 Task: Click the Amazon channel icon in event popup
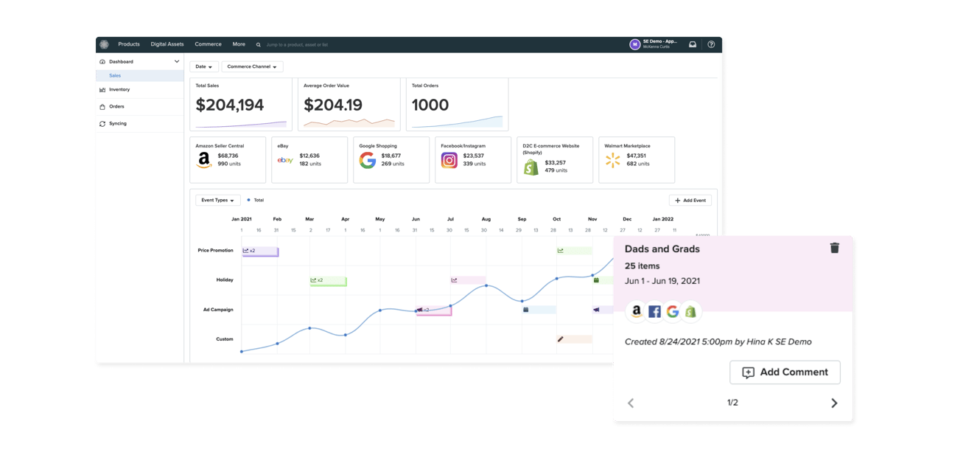tap(637, 312)
